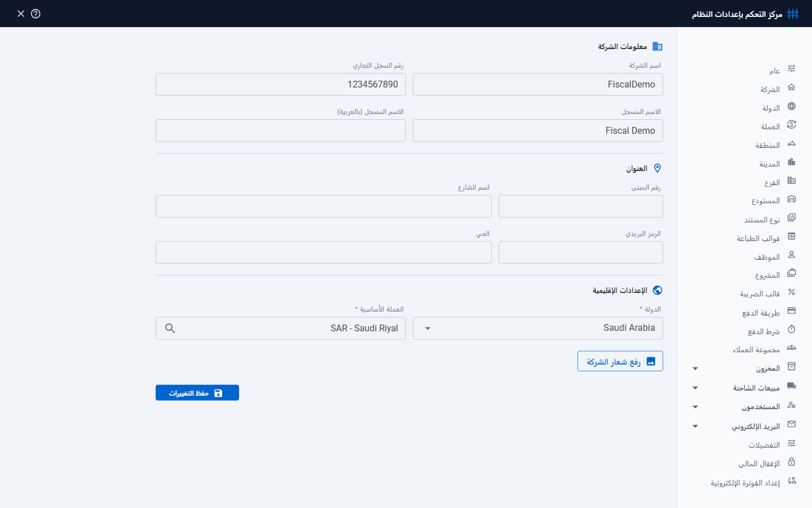Image resolution: width=812 pixels, height=508 pixels.
Task: Open the المنطقة region icon
Action: [x=792, y=143]
